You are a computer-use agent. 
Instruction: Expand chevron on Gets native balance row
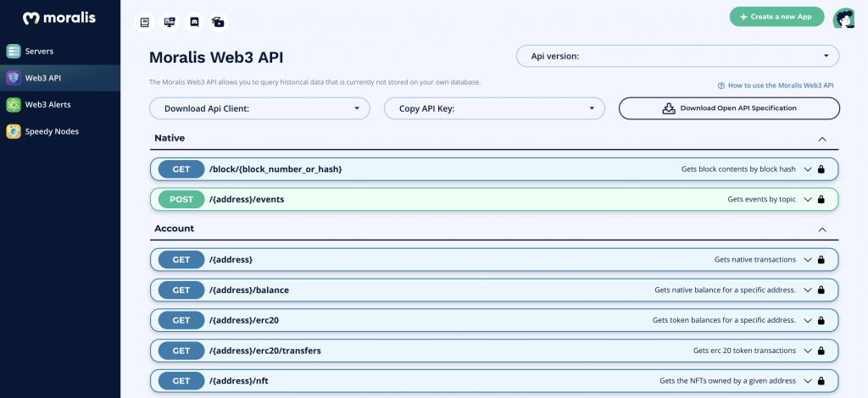click(808, 290)
